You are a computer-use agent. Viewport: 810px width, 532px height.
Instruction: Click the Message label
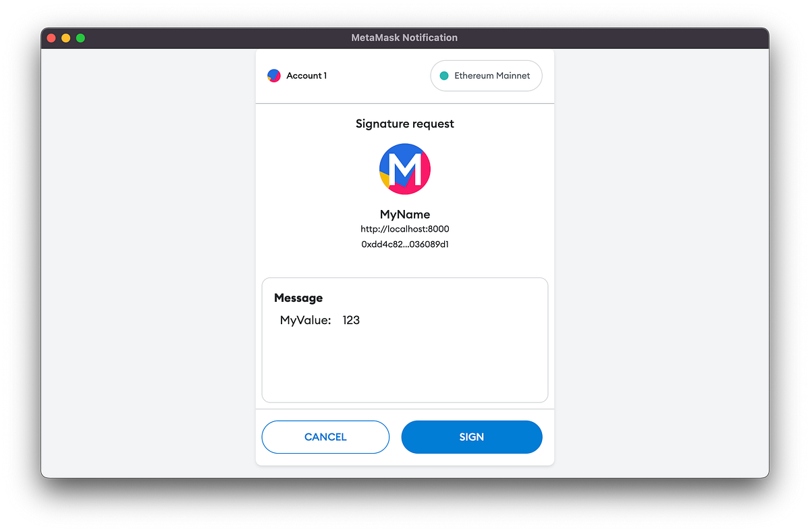pos(298,298)
